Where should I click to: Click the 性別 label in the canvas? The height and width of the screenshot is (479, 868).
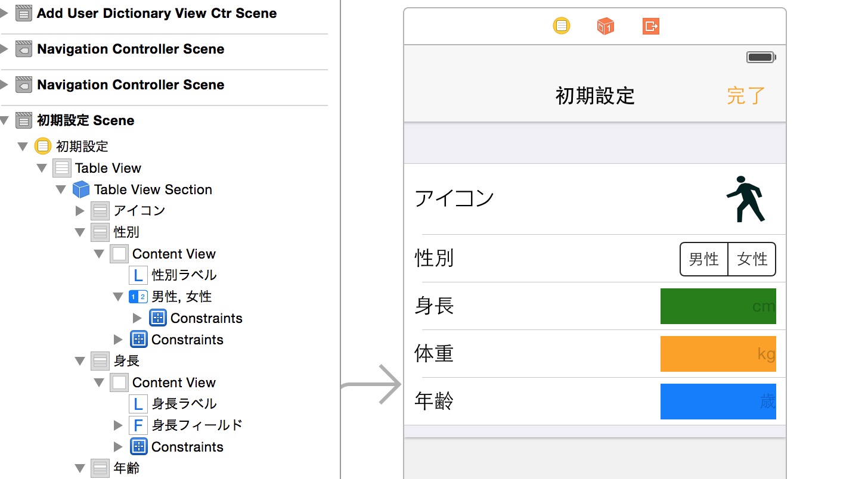434,259
